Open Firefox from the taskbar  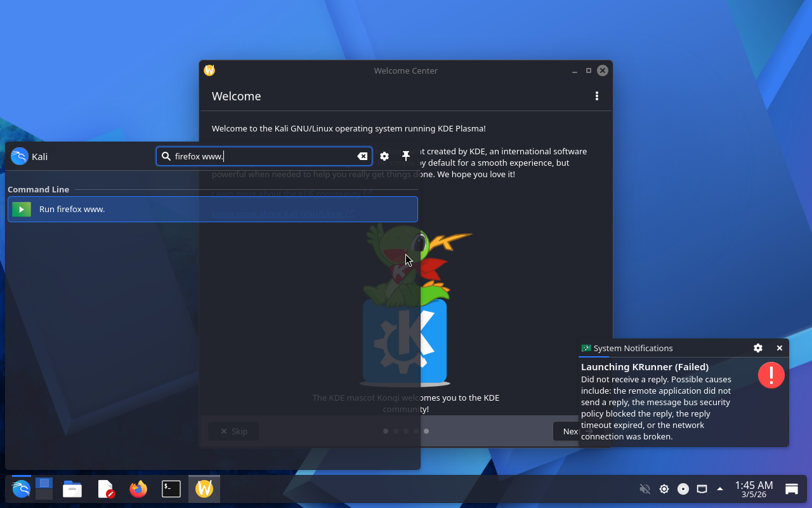point(138,489)
